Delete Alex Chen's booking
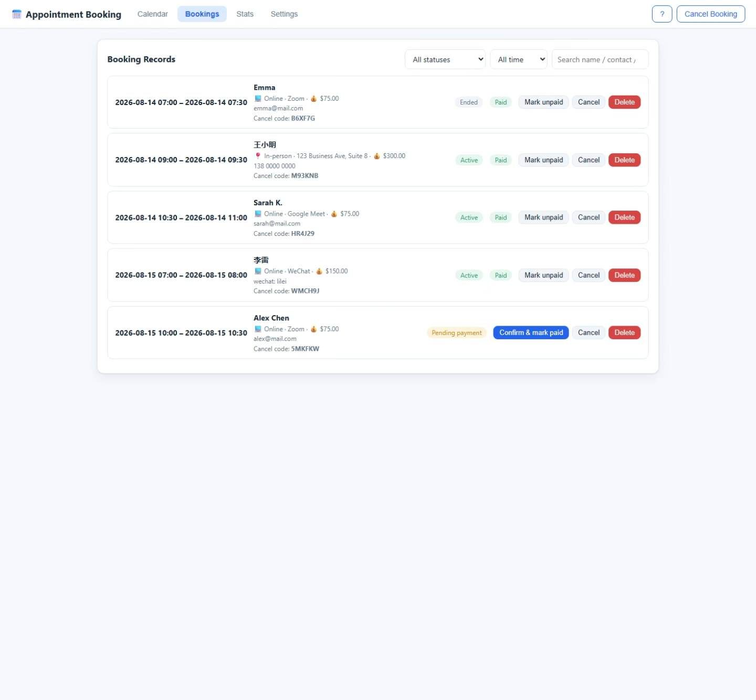The height and width of the screenshot is (700, 756). point(624,332)
